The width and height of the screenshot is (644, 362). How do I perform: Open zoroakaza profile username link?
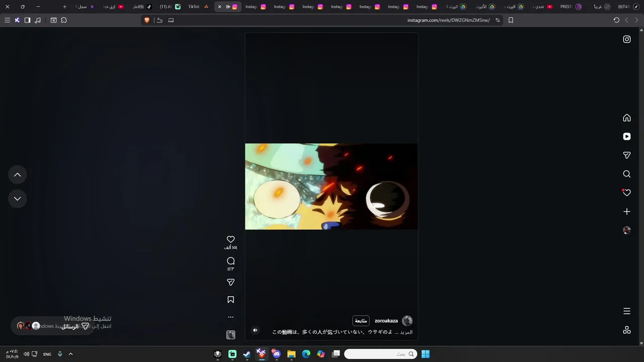point(386,321)
